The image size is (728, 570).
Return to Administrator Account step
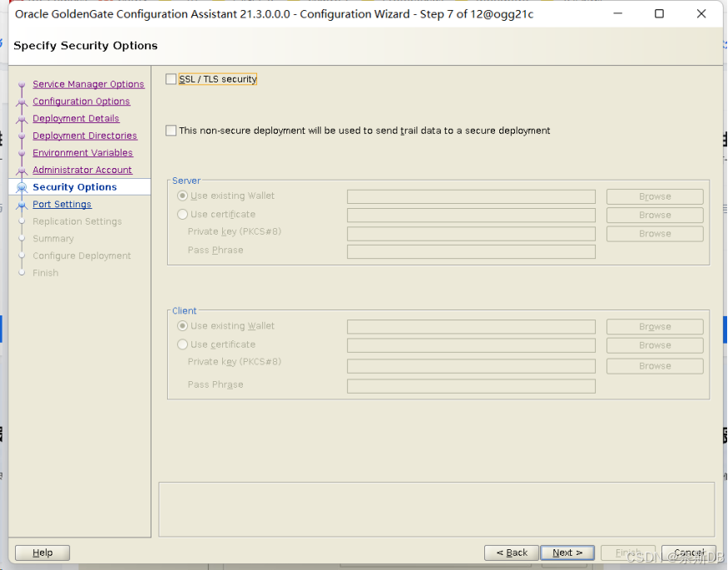click(82, 170)
